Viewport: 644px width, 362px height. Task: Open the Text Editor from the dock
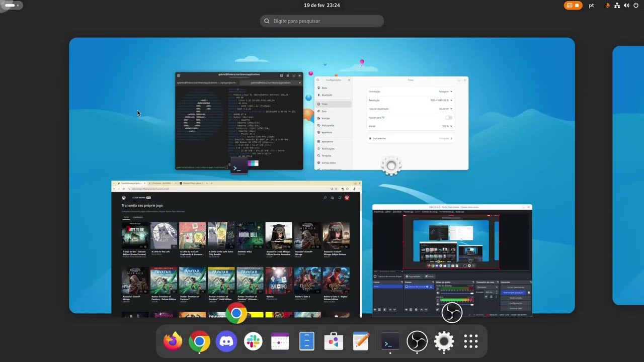(360, 342)
